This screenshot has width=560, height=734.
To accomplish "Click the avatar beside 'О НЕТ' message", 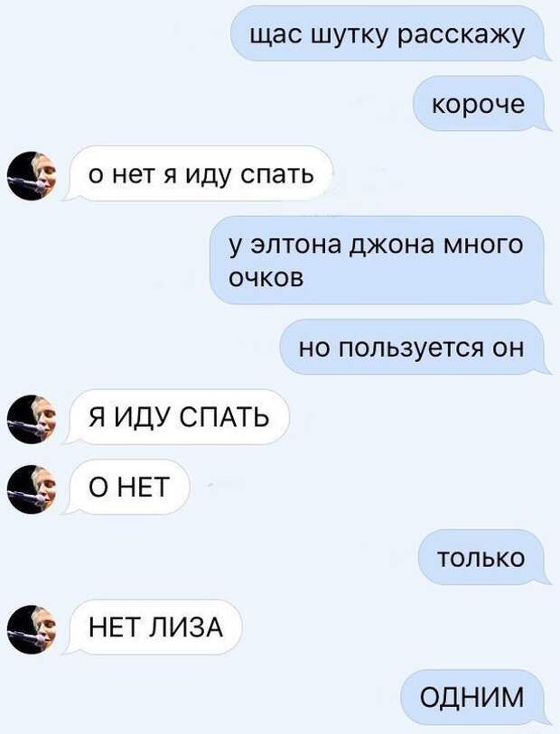I will (x=32, y=489).
